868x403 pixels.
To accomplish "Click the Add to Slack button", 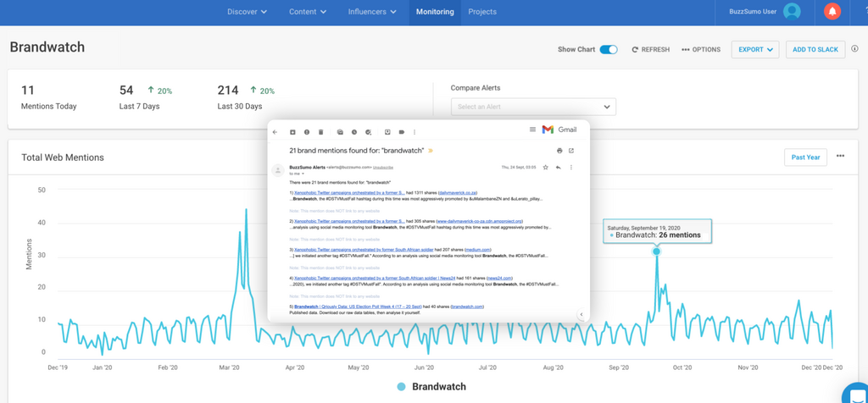I will pos(815,50).
